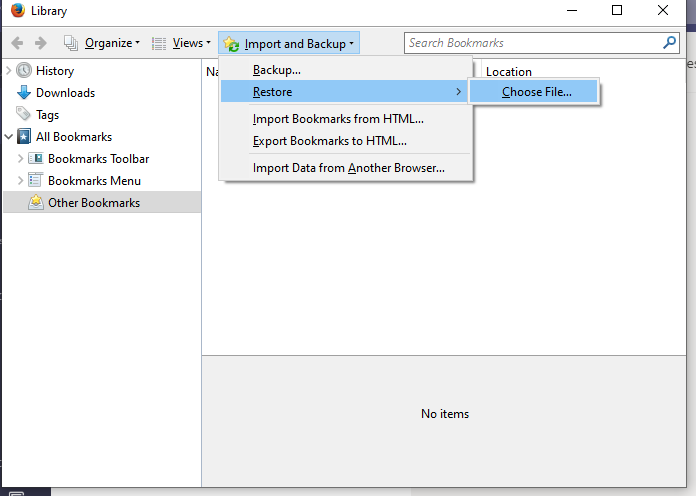
Task: Click the Views list icon
Action: 159,44
